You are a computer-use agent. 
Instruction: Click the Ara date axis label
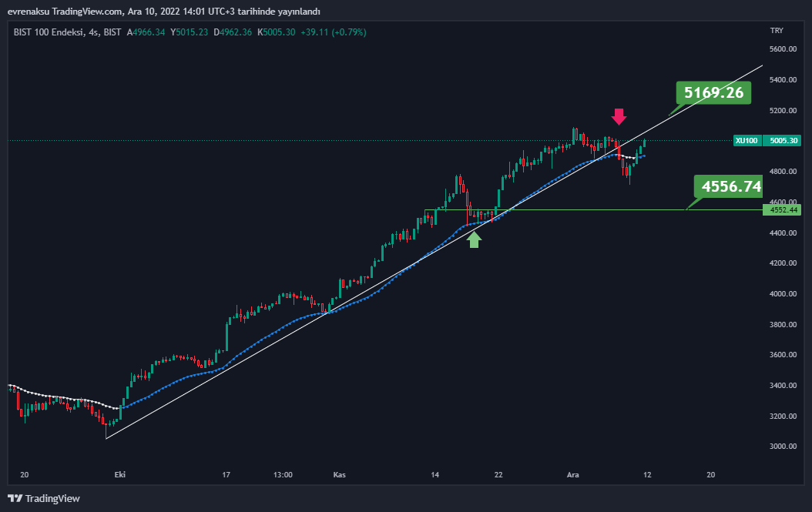572,475
